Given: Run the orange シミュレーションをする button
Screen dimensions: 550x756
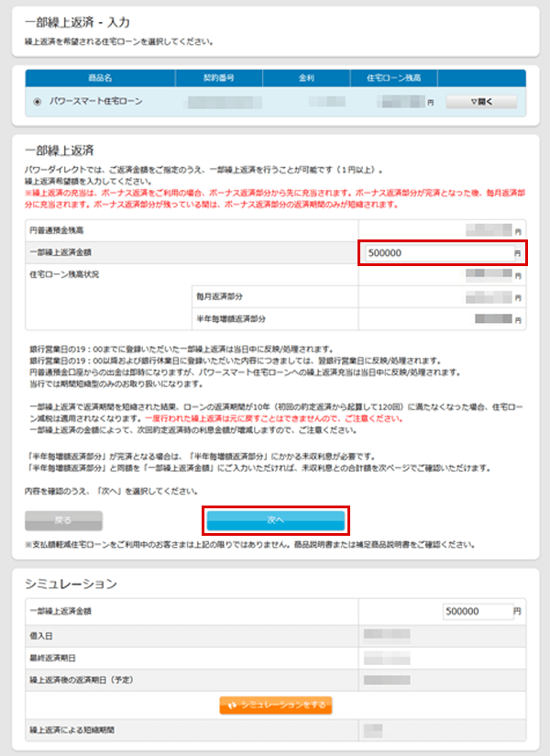Looking at the screenshot, I should click(x=275, y=705).
